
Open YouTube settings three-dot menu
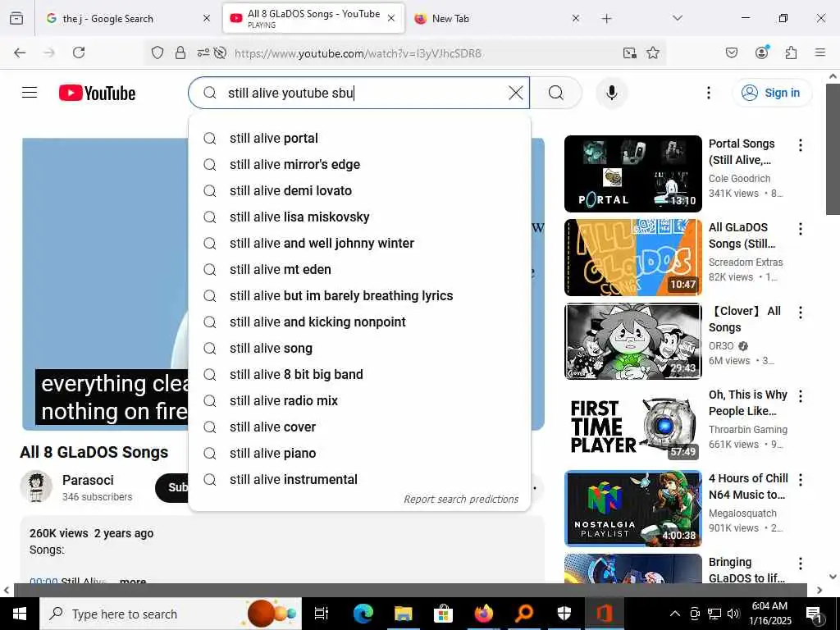[708, 93]
